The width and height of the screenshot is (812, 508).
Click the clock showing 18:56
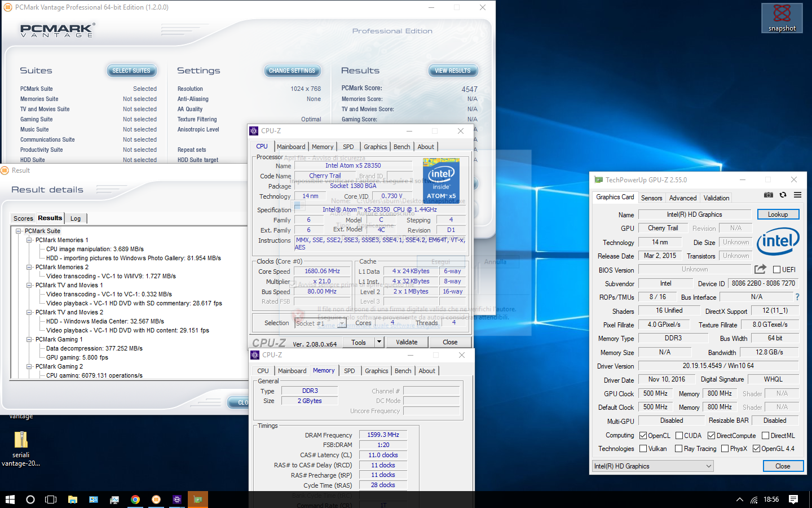pos(771,500)
